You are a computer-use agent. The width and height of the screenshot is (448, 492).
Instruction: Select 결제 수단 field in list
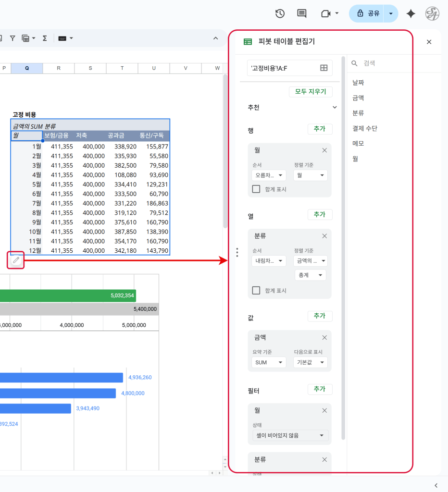(x=365, y=128)
